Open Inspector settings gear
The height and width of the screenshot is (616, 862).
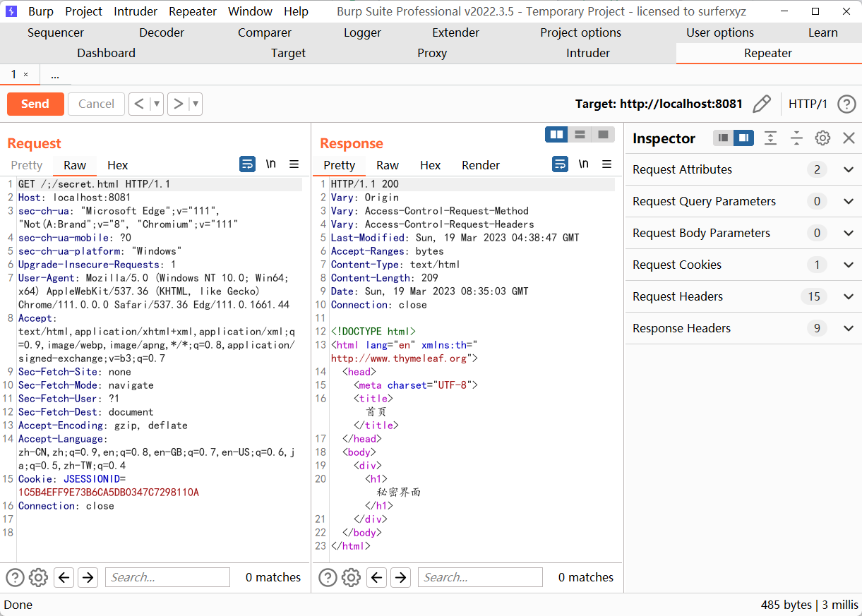[822, 138]
